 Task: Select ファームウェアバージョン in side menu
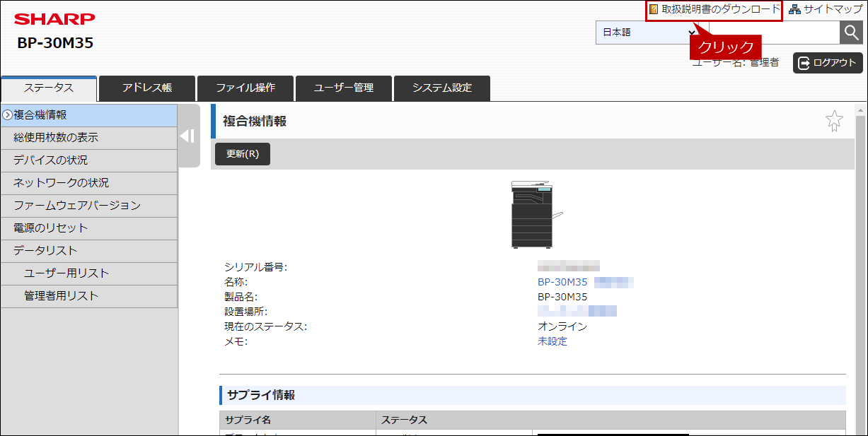(x=88, y=206)
